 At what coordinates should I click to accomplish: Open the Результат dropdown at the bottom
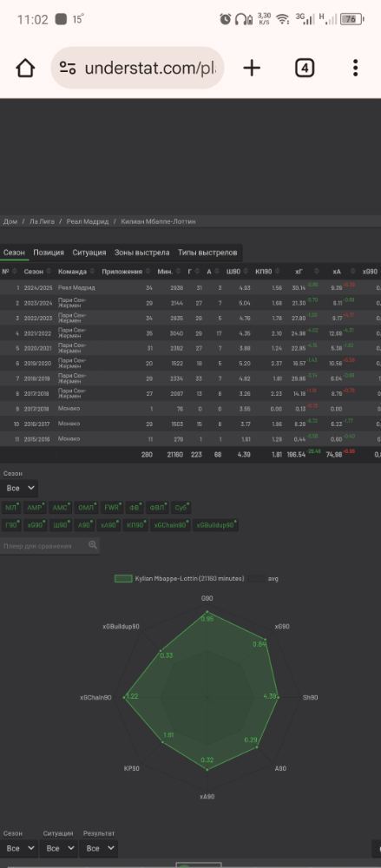(100, 848)
